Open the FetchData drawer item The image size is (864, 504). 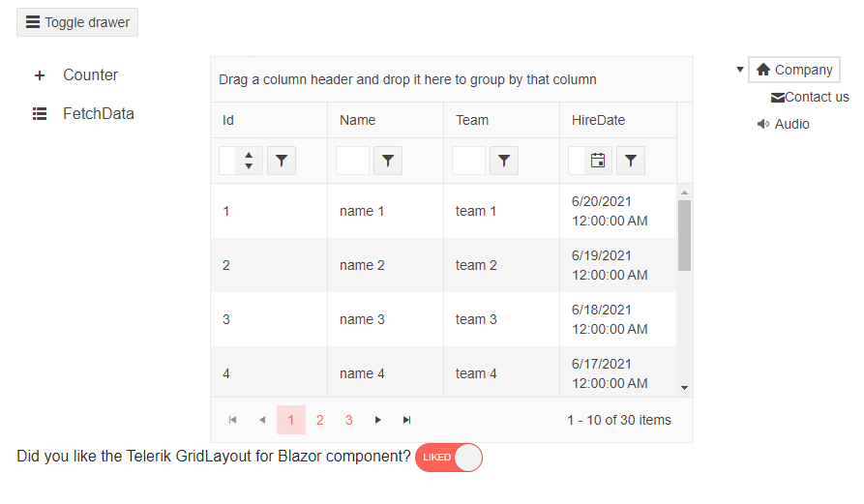point(98,114)
